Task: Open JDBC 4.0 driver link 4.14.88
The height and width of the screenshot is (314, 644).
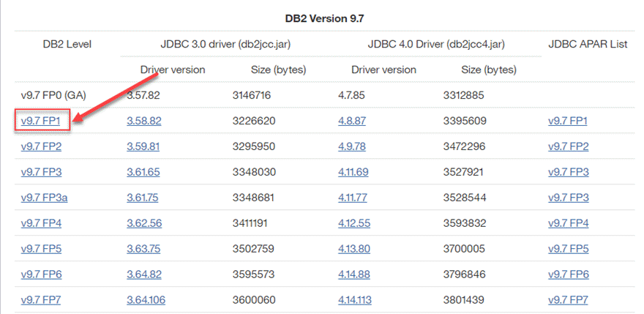Action: [354, 274]
